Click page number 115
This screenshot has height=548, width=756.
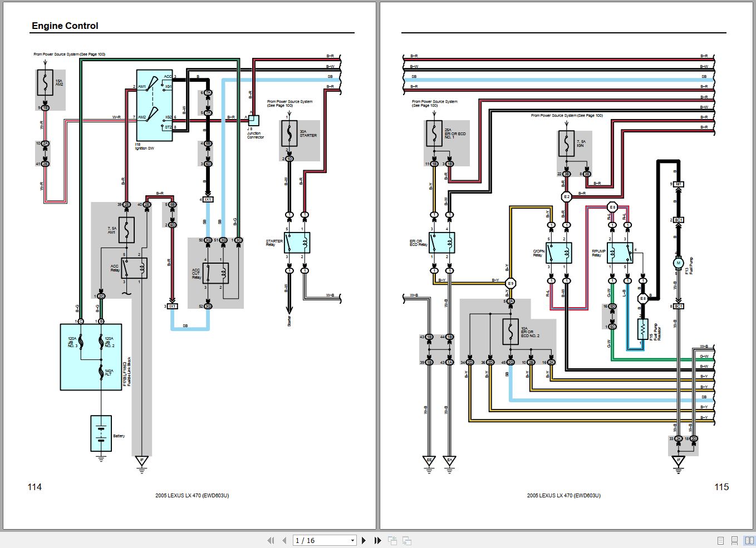click(721, 487)
